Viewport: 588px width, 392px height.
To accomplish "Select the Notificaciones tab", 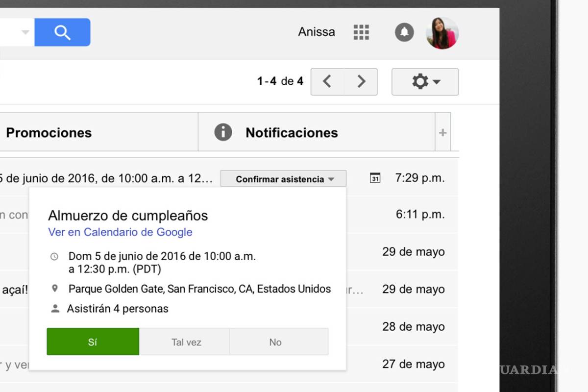I will coord(292,132).
